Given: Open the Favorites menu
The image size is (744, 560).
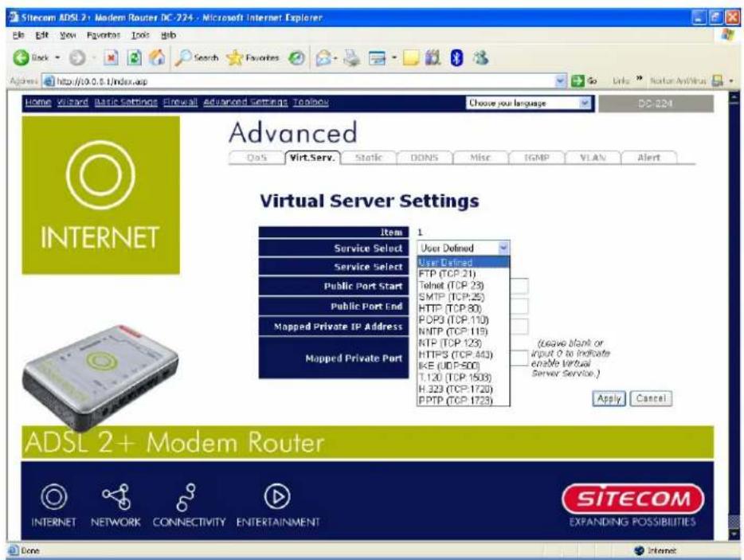Looking at the screenshot, I should [x=104, y=35].
